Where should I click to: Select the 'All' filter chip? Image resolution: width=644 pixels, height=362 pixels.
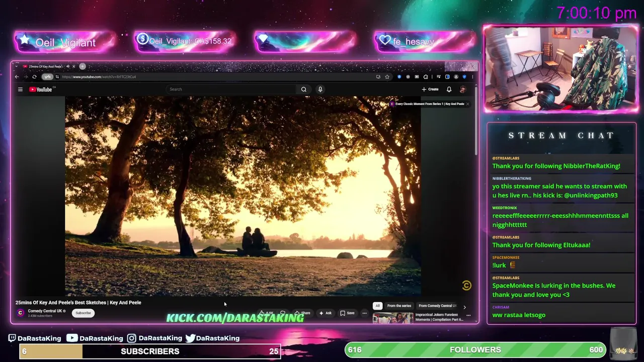click(377, 306)
